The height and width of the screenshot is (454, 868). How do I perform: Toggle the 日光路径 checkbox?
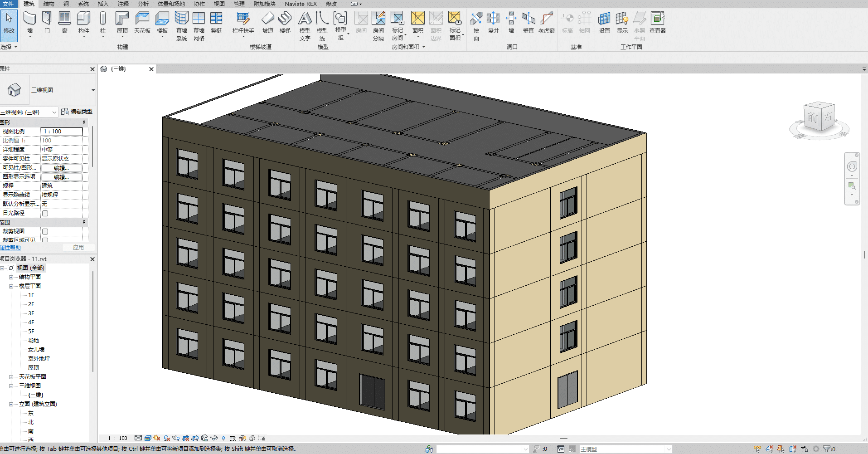45,213
